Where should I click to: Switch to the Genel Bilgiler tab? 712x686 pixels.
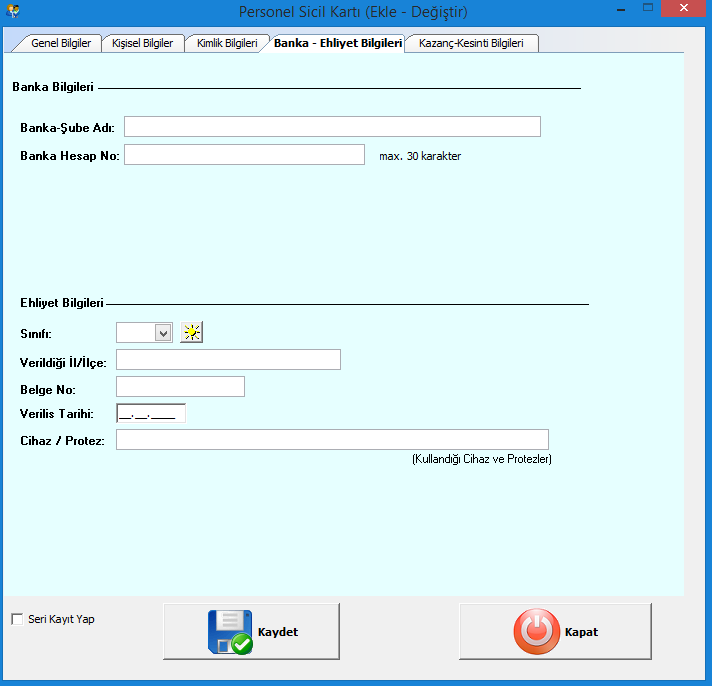point(60,43)
